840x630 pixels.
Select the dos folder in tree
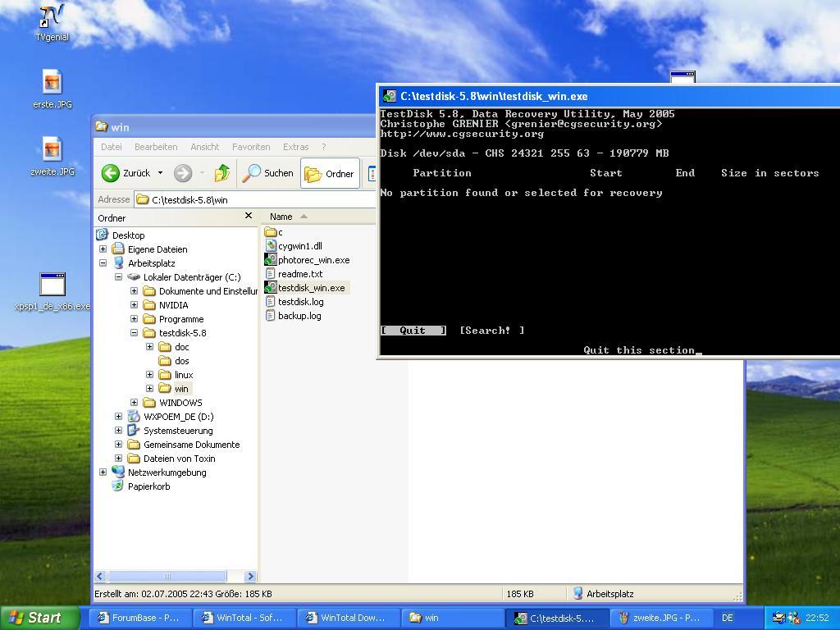pyautogui.click(x=175, y=361)
